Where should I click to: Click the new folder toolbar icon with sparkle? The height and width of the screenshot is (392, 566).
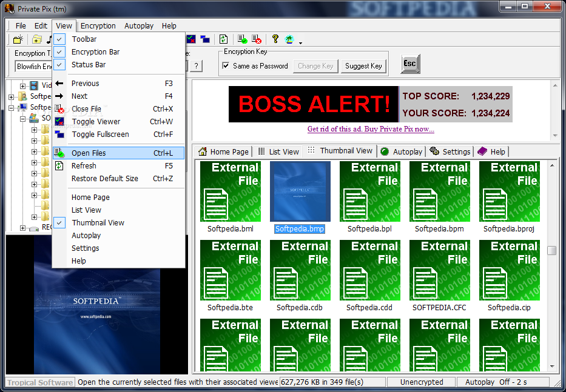[x=18, y=39]
